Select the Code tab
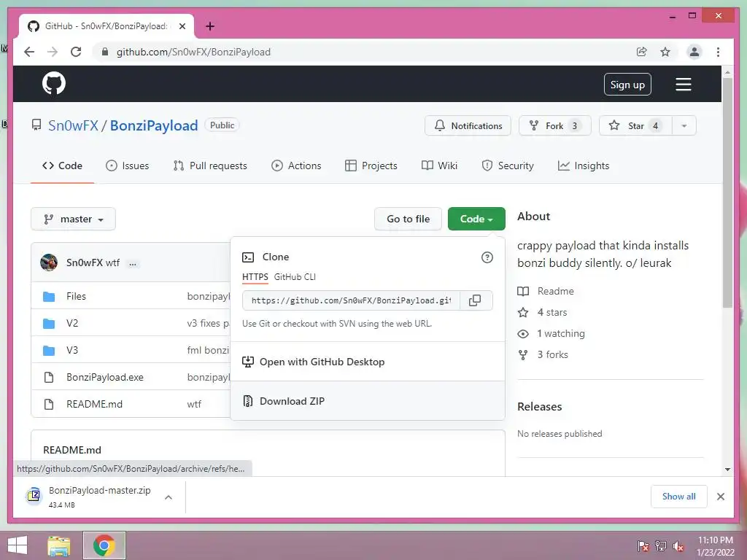Image resolution: width=747 pixels, height=560 pixels. (x=63, y=166)
